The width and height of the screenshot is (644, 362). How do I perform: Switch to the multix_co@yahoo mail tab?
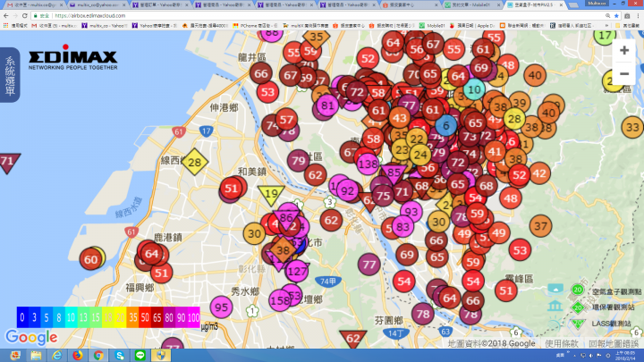(97, 5)
